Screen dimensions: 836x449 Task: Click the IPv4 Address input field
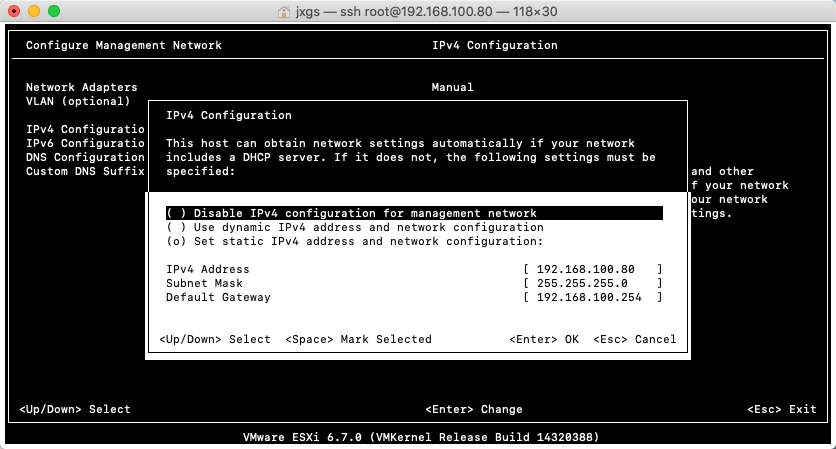[x=592, y=269]
